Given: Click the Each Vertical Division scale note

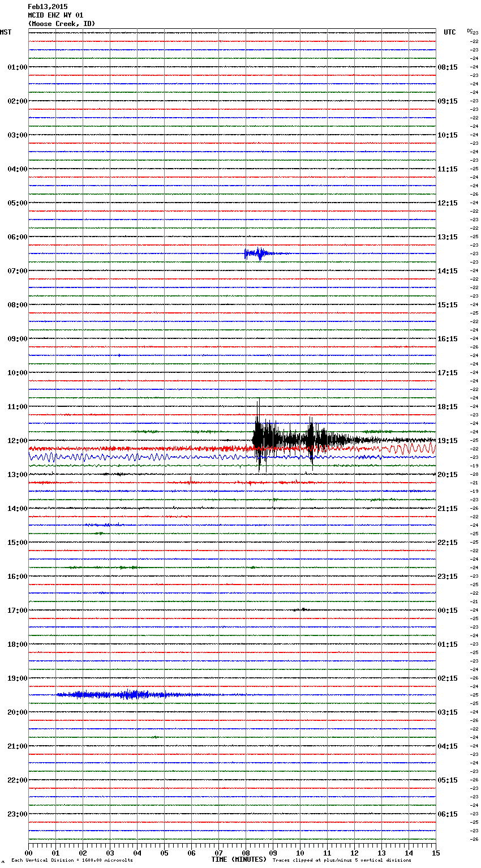Looking at the screenshot, I should tap(72, 861).
